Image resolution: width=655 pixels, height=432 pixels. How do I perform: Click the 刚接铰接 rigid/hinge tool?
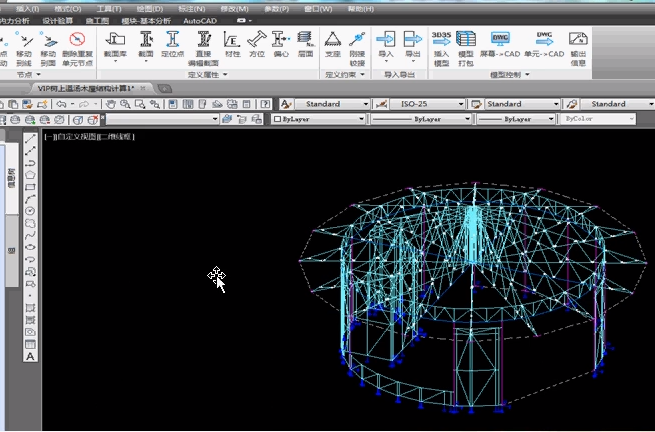357,48
